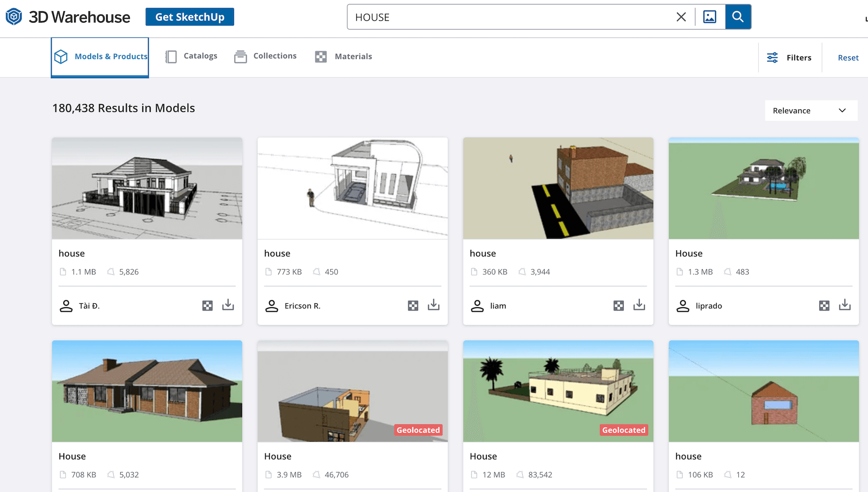
Task: View materials icon on Tài Đ. card
Action: click(208, 306)
